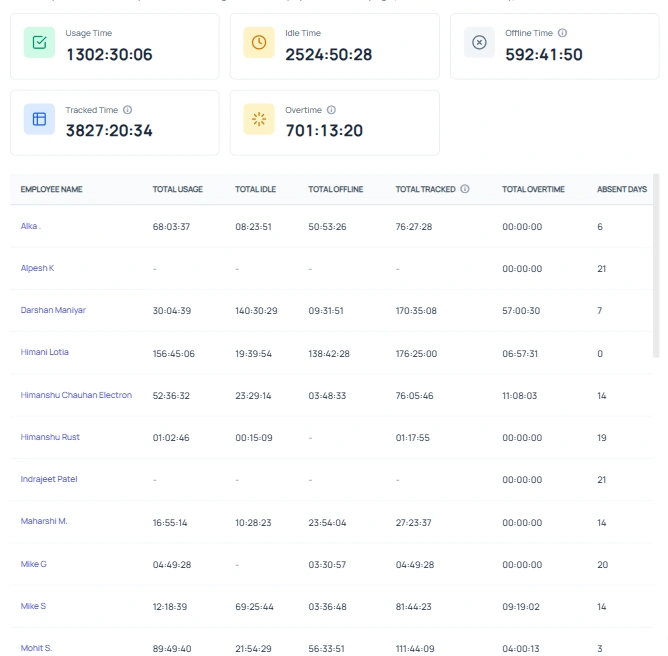The height and width of the screenshot is (656, 668).
Task: Click Himanshu Rust's absent days 19
Action: pyautogui.click(x=602, y=438)
